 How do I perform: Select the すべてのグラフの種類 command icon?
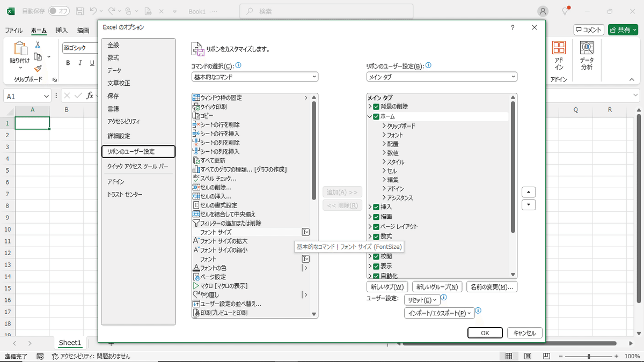(196, 169)
